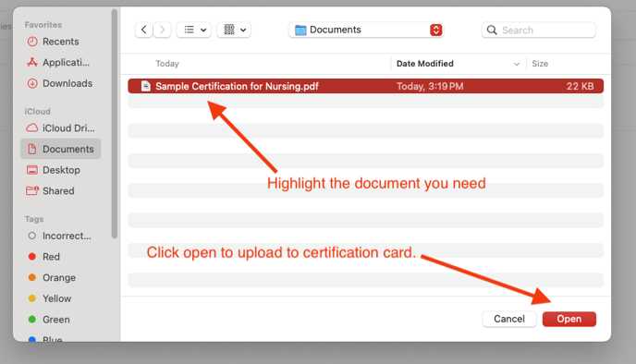
Task: Select Sample Certification for Nursing.pdf file
Action: 366,86
